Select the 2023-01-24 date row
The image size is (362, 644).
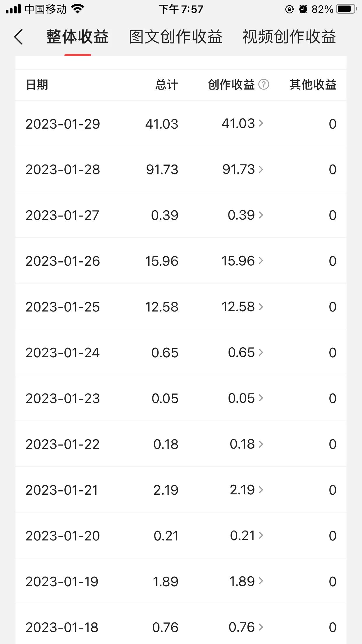(181, 352)
